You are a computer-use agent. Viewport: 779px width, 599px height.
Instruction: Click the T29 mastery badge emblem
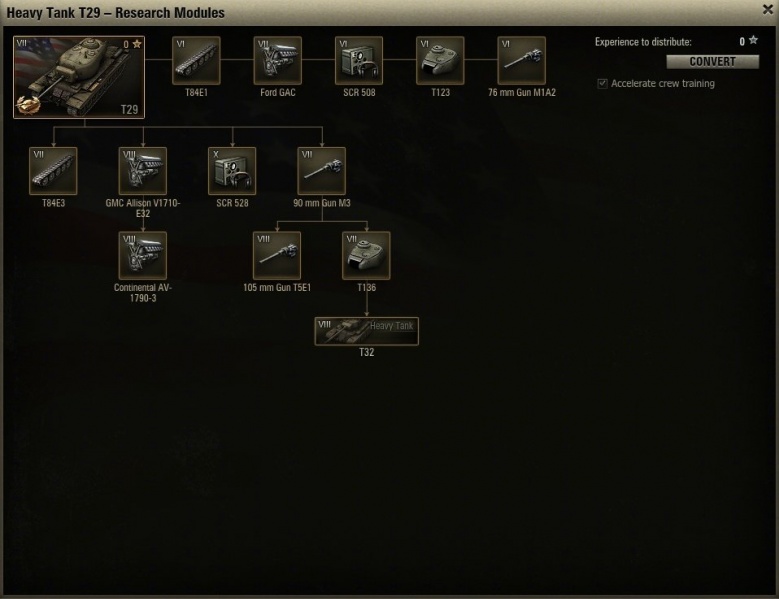tap(27, 104)
